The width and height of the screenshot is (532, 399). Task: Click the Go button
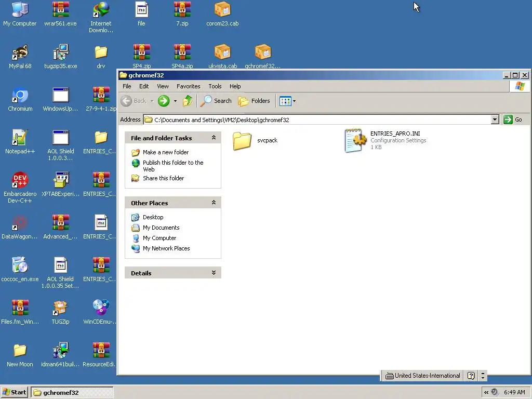pyautogui.click(x=513, y=119)
